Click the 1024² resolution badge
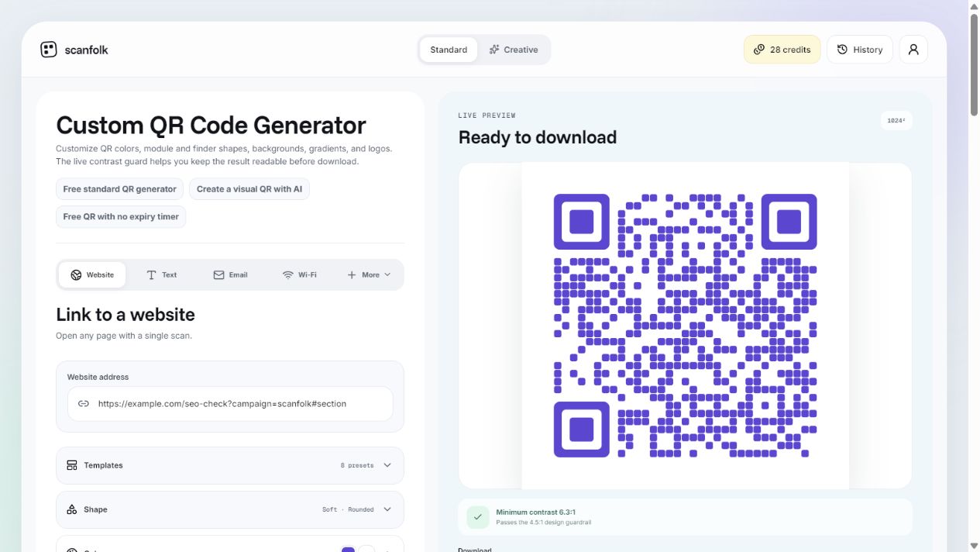The width and height of the screenshot is (980, 552). [896, 121]
